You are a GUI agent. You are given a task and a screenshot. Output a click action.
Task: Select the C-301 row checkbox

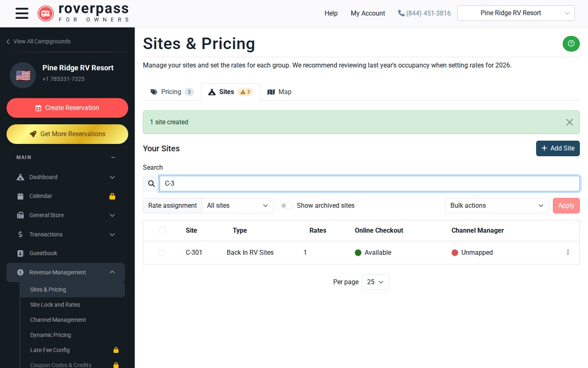tap(162, 253)
